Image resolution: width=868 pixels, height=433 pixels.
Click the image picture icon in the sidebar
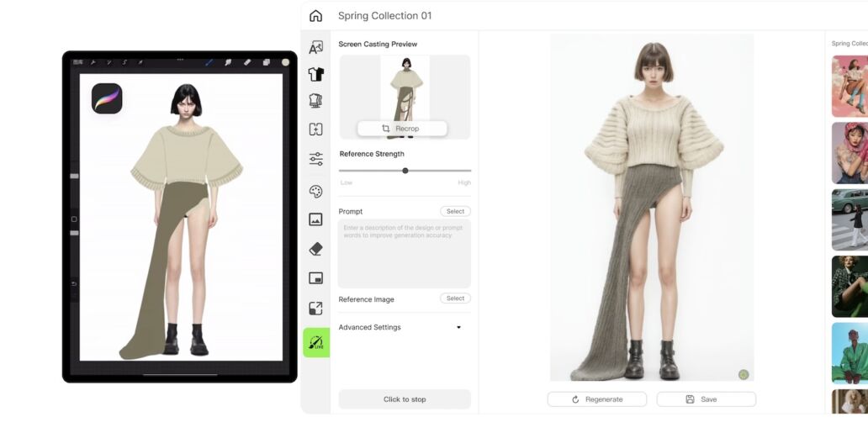pos(315,219)
